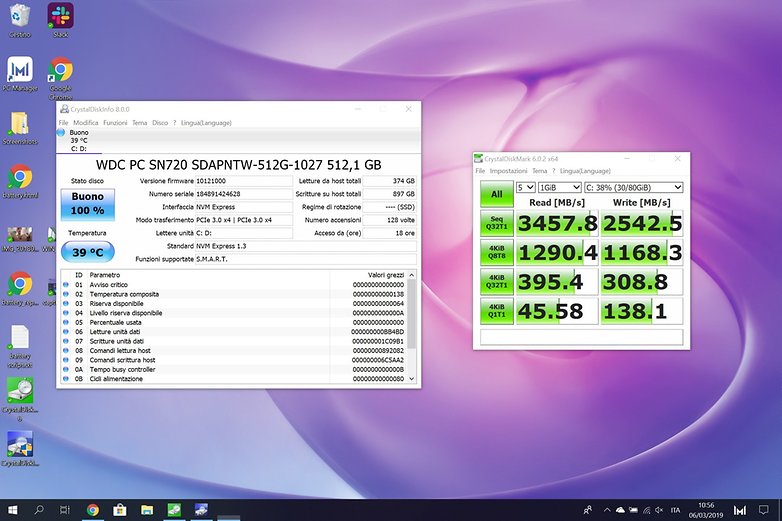Open File Explorer on the taskbar

pos(147,510)
